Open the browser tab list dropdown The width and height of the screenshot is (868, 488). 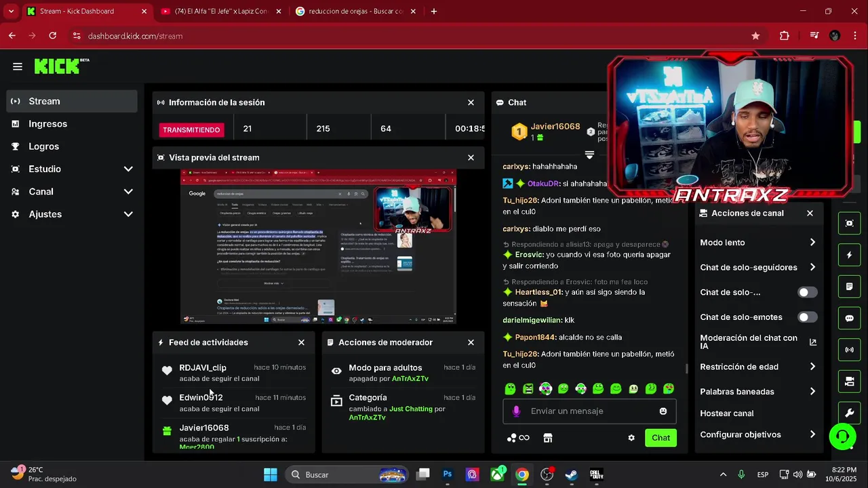click(x=11, y=11)
